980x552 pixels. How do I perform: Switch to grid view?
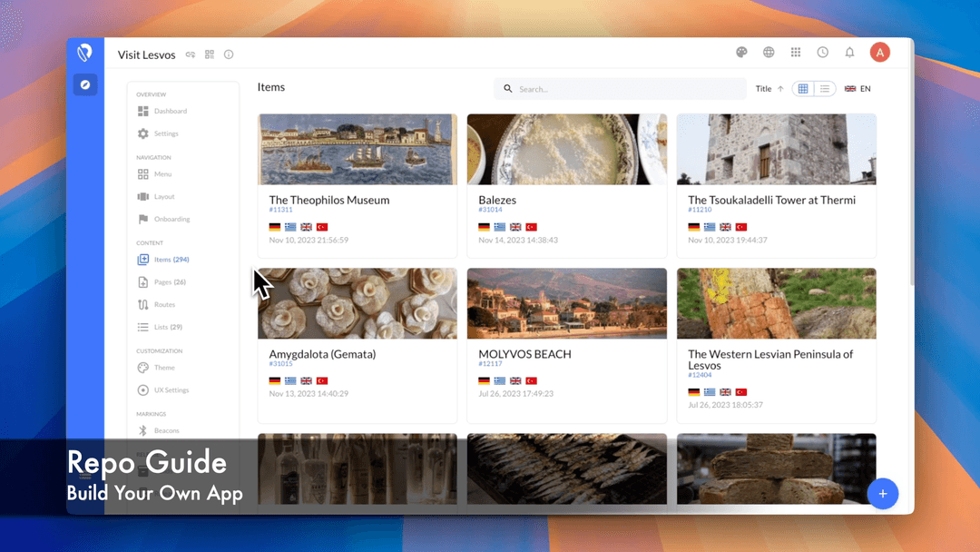pyautogui.click(x=803, y=89)
